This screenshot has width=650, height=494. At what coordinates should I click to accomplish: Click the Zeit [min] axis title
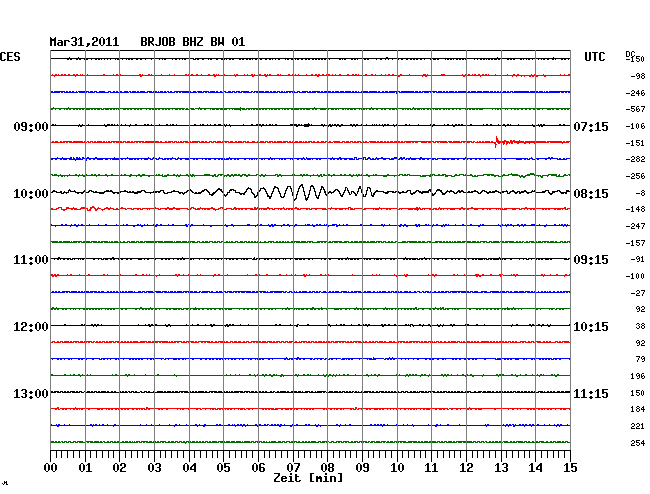[x=308, y=478]
